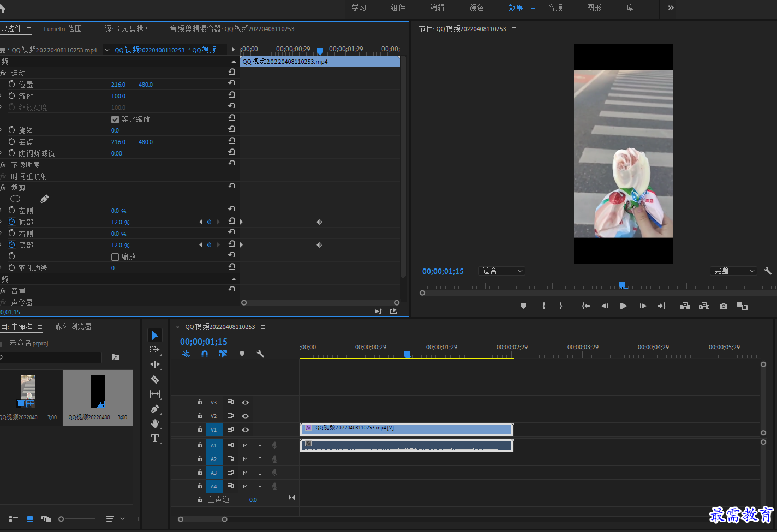Select the Type tool
Image resolution: width=777 pixels, height=532 pixels.
coord(155,438)
